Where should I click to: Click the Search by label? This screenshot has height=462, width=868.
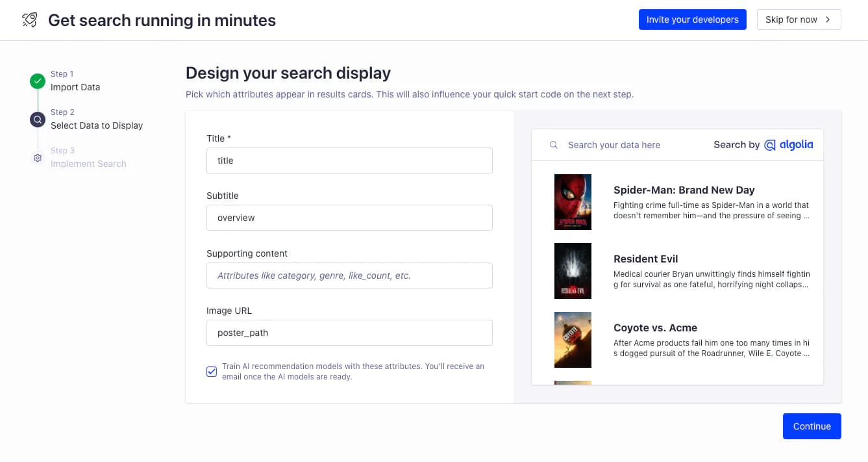pyautogui.click(x=736, y=145)
